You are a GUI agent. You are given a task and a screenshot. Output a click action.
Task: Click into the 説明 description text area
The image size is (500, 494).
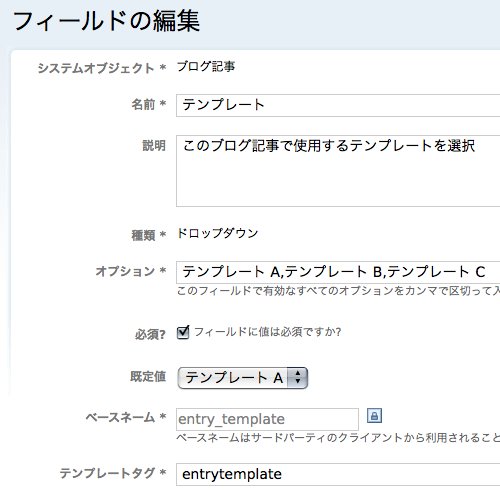click(338, 171)
